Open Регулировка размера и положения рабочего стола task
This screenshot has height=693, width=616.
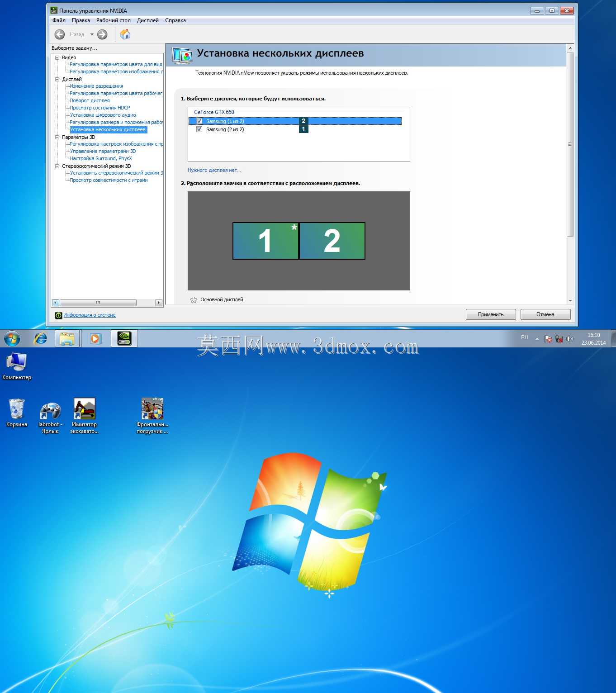[x=116, y=122]
